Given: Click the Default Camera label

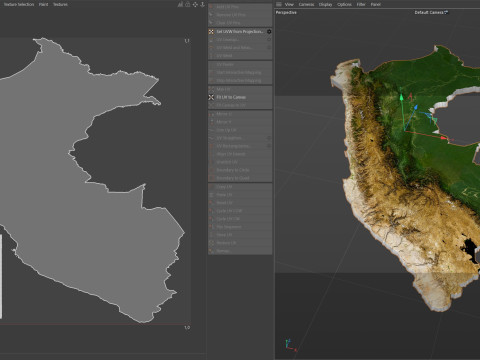Looking at the screenshot, I should [429, 12].
